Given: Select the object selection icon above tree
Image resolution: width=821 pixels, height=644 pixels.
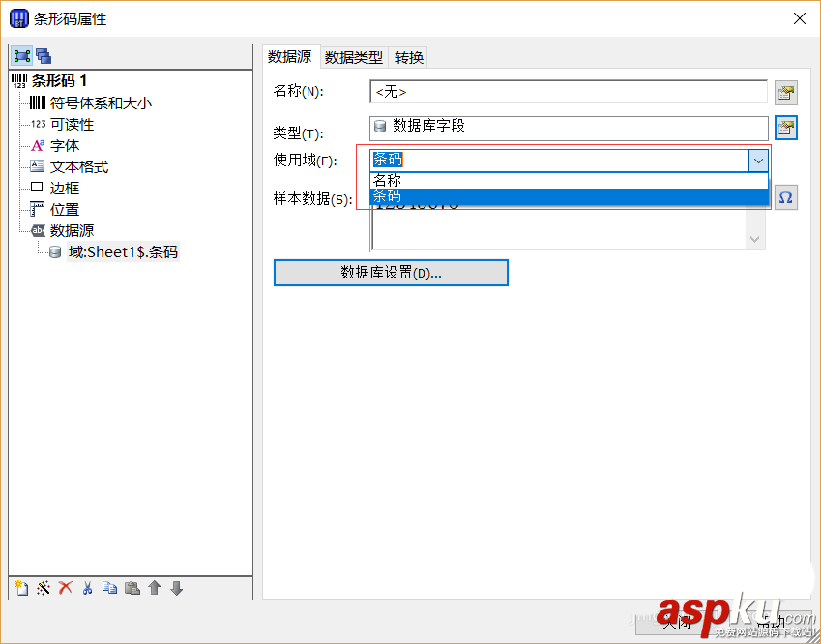Looking at the screenshot, I should click(22, 55).
